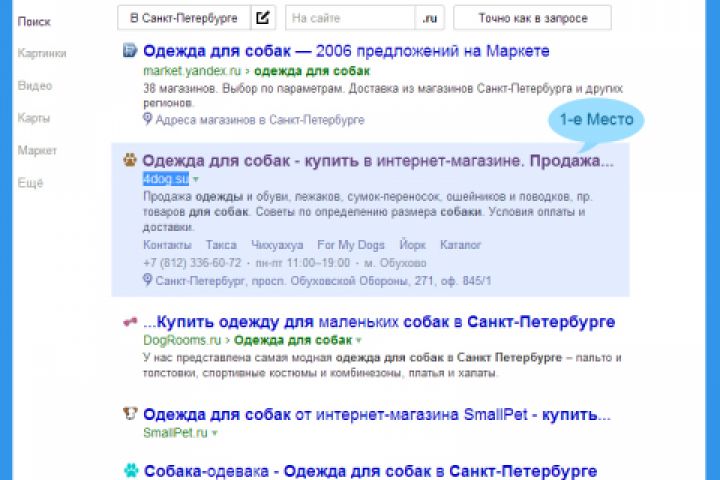Open the Такса sitelink
Image resolution: width=720 pixels, height=480 pixels.
point(221,245)
